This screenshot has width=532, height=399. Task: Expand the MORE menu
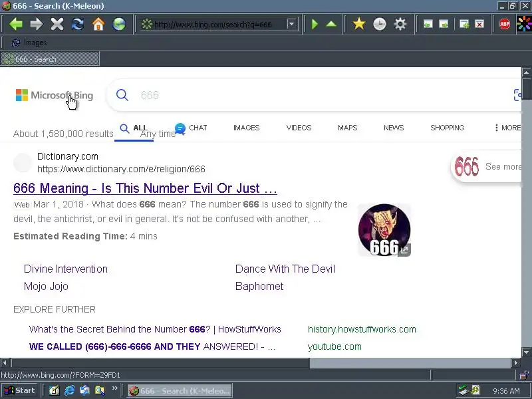507,128
